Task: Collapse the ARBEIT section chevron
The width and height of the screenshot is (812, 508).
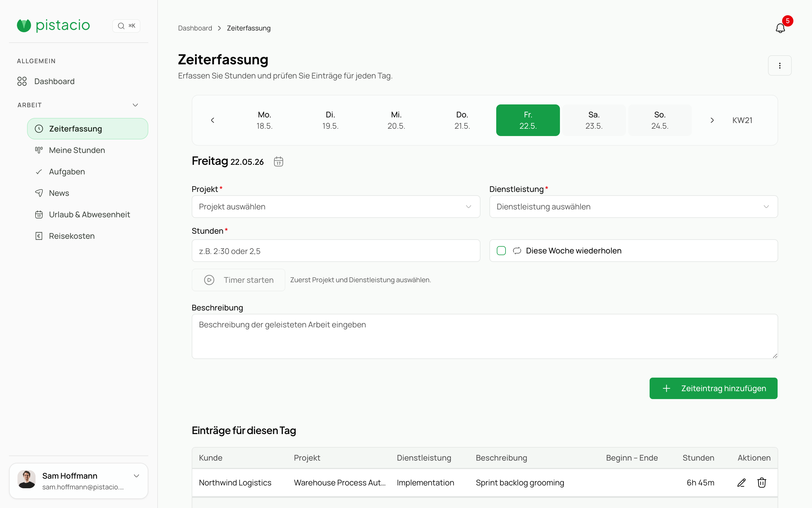Action: [x=135, y=105]
